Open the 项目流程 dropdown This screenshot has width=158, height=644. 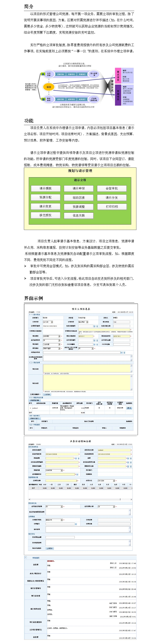point(51,344)
